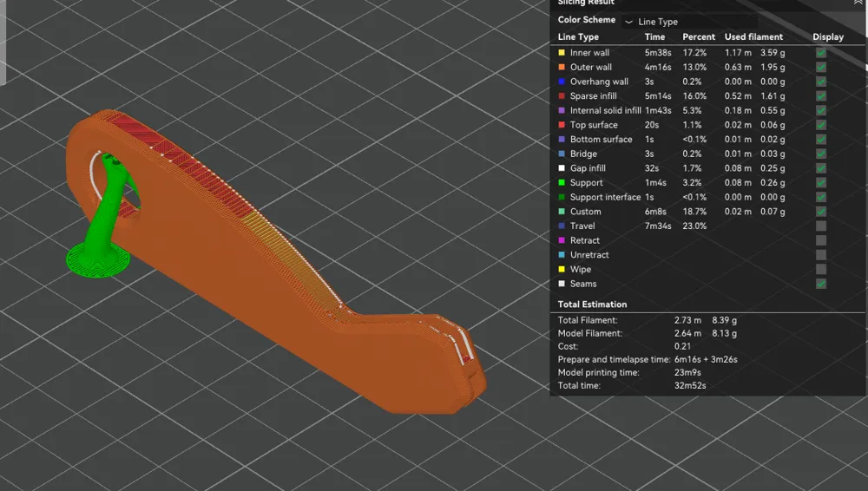Click the Used filament column header

click(x=753, y=36)
